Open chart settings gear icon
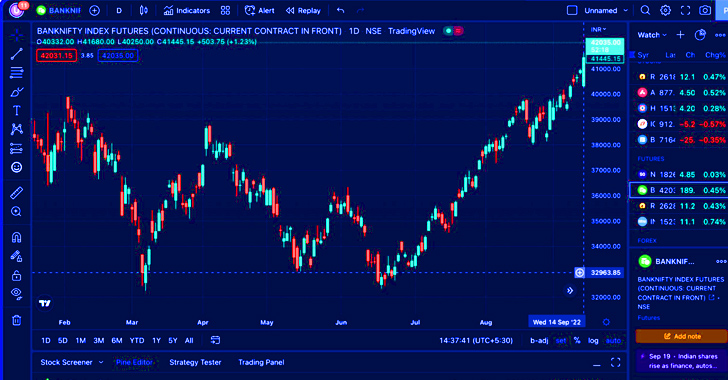Image resolution: width=728 pixels, height=380 pixels. click(665, 10)
